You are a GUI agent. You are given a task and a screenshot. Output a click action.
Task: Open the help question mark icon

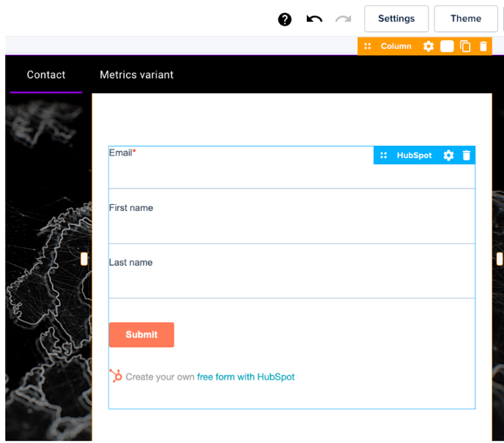(x=285, y=19)
